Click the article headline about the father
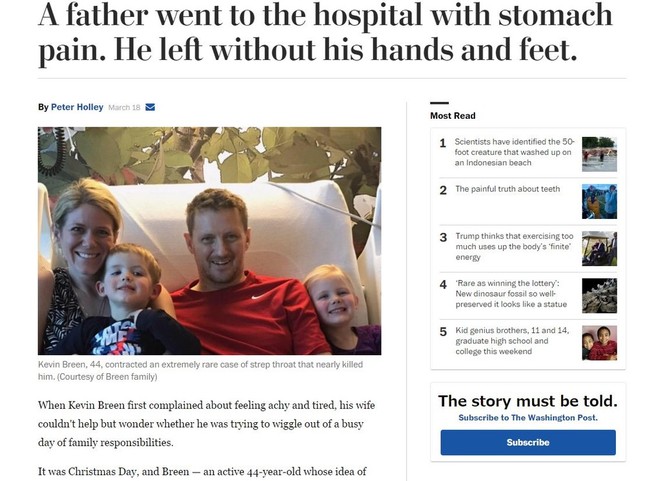645x481 pixels. [324, 32]
